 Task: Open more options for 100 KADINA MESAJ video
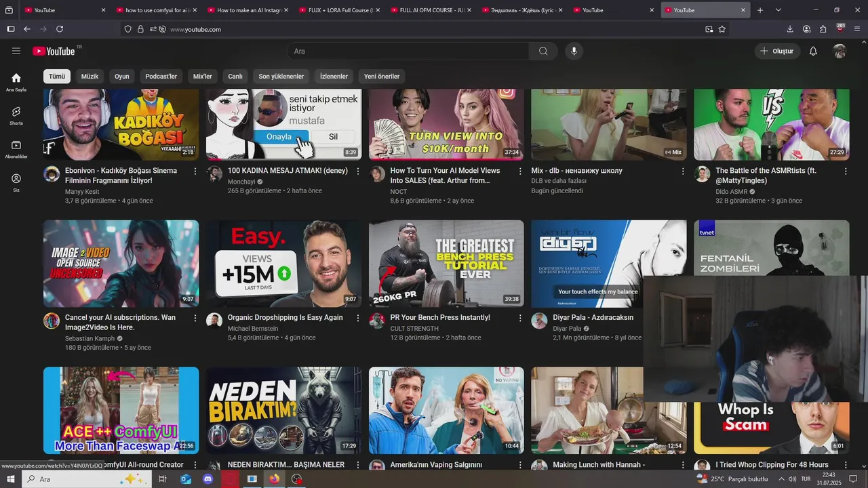pos(358,171)
